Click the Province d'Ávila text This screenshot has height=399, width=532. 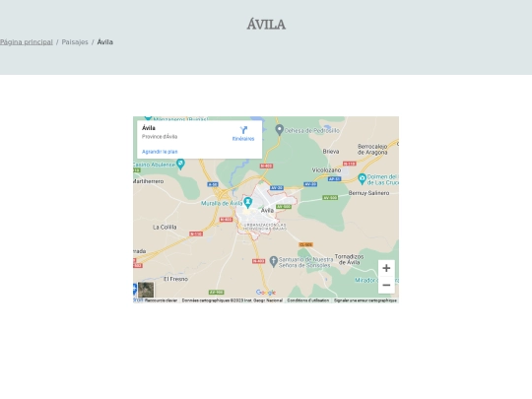click(x=160, y=137)
